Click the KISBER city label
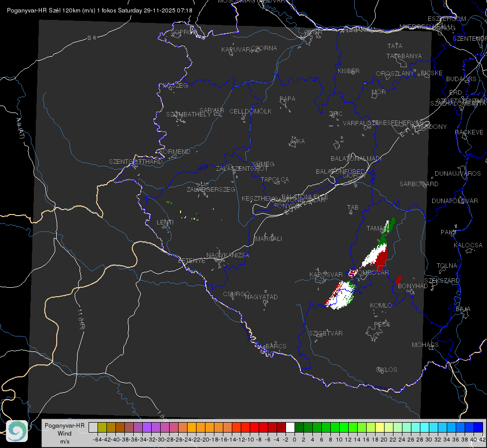Screen dimensions: 487x448 coord(349,71)
